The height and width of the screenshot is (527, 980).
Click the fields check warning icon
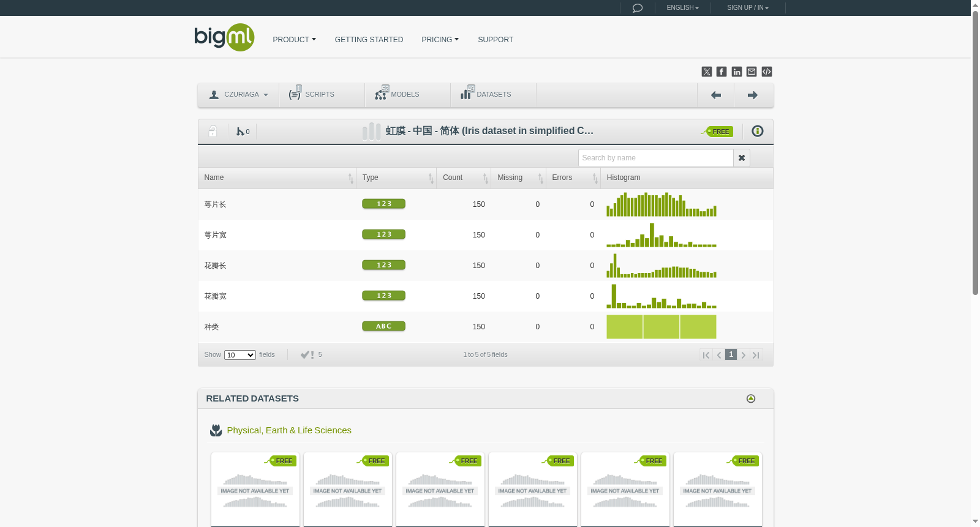tap(307, 354)
